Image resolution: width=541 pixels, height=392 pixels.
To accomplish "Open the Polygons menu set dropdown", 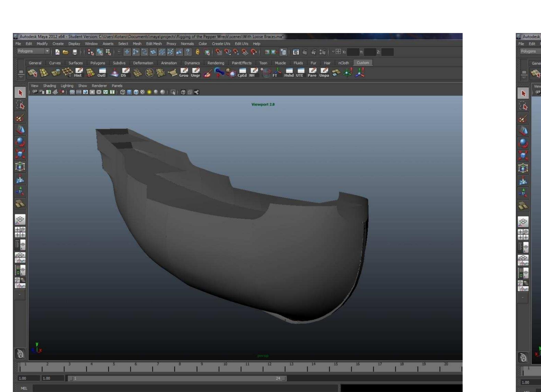I will click(x=47, y=51).
